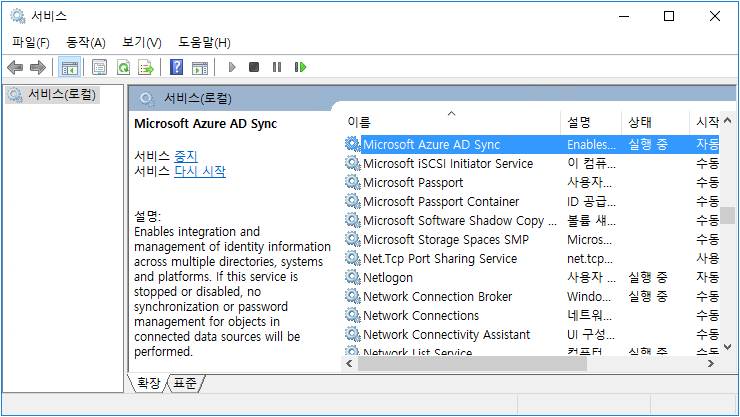Toggle the action pane toolbar icon

tap(200, 67)
